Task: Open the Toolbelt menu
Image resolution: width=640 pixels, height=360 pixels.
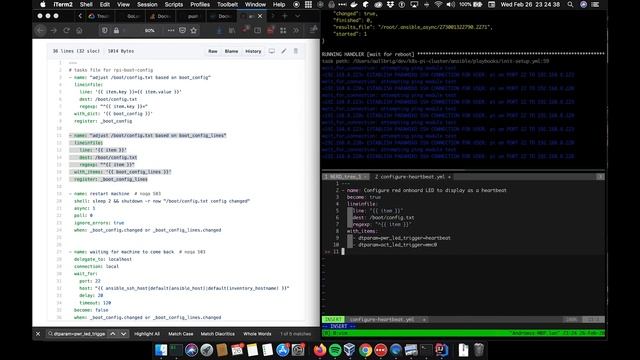Action: 227,4
